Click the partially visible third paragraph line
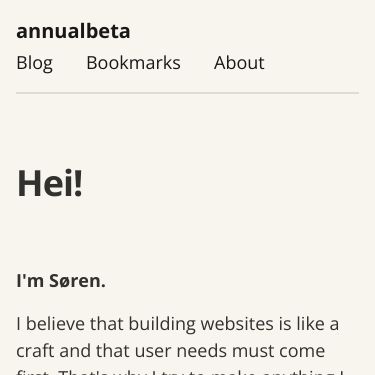The width and height of the screenshot is (375, 375). [180, 372]
